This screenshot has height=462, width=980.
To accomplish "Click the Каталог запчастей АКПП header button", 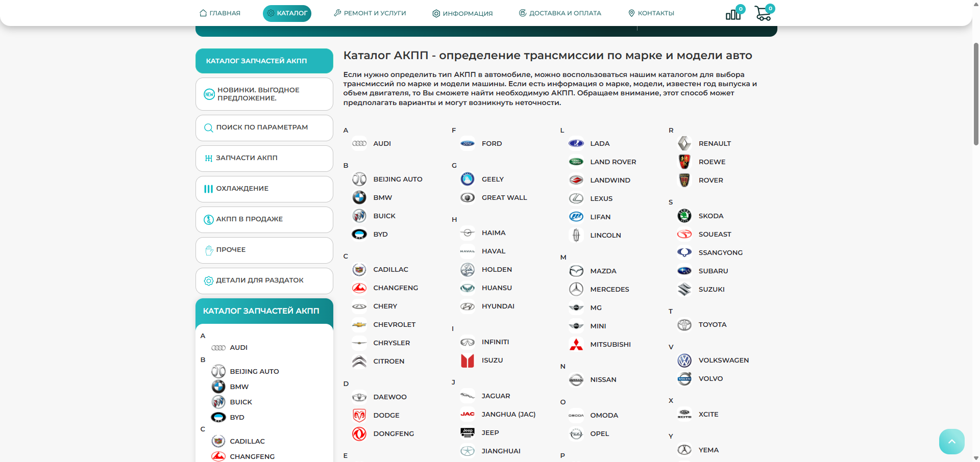I will tap(264, 61).
